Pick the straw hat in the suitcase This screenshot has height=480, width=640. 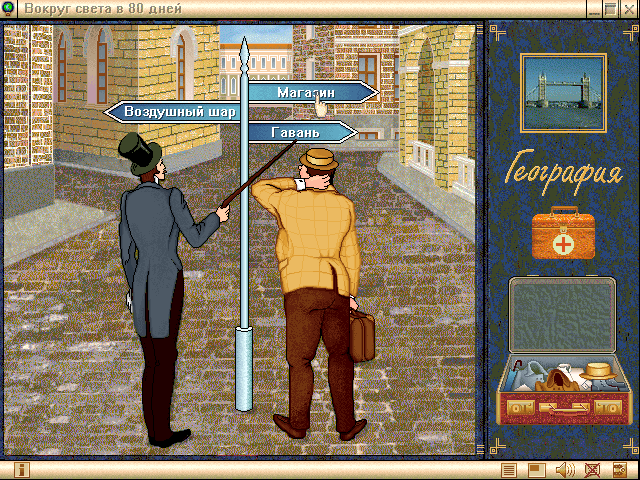pyautogui.click(x=598, y=371)
